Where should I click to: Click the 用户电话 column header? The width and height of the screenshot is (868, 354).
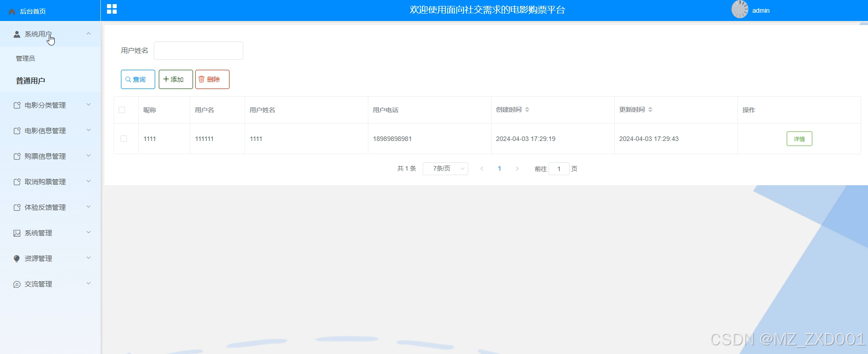[386, 110]
